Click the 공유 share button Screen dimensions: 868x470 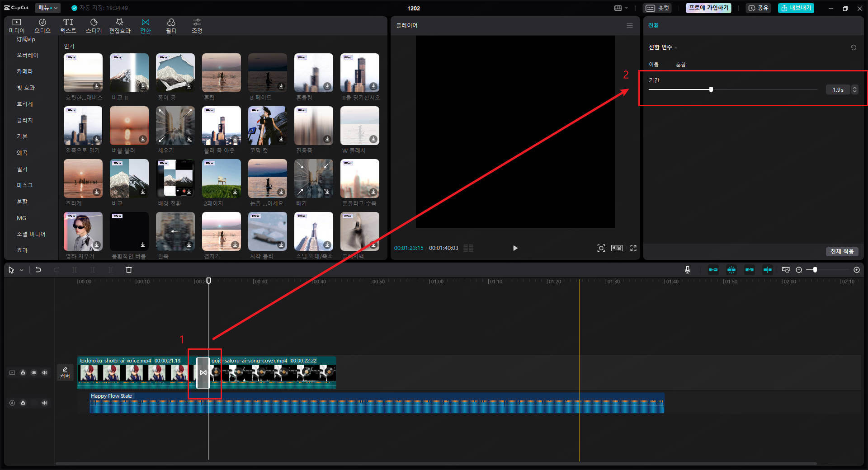coord(758,8)
